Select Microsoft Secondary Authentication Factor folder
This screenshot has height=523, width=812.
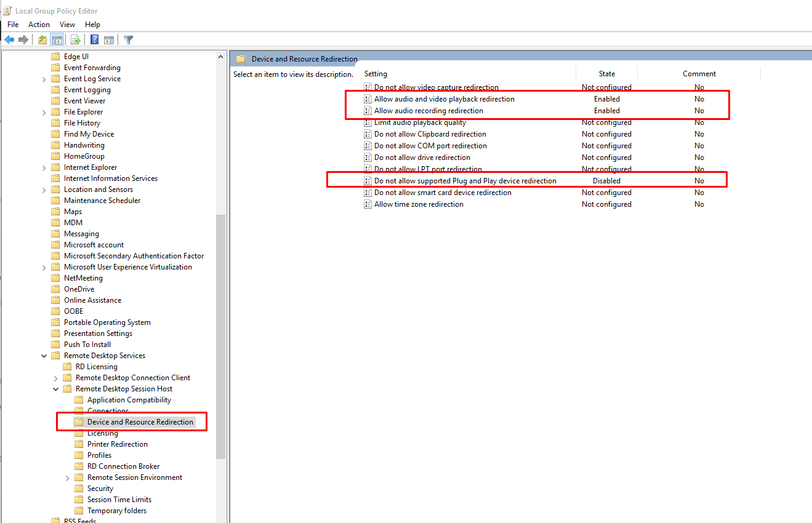pyautogui.click(x=134, y=256)
